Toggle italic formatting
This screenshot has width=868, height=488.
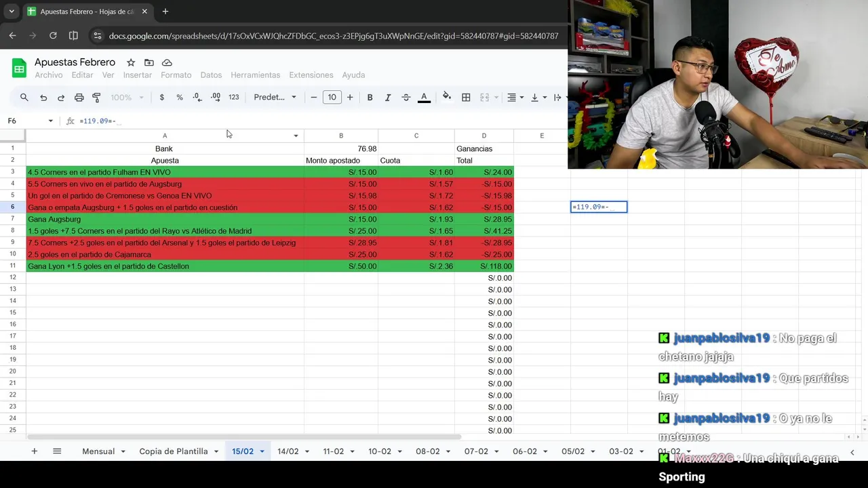point(388,98)
